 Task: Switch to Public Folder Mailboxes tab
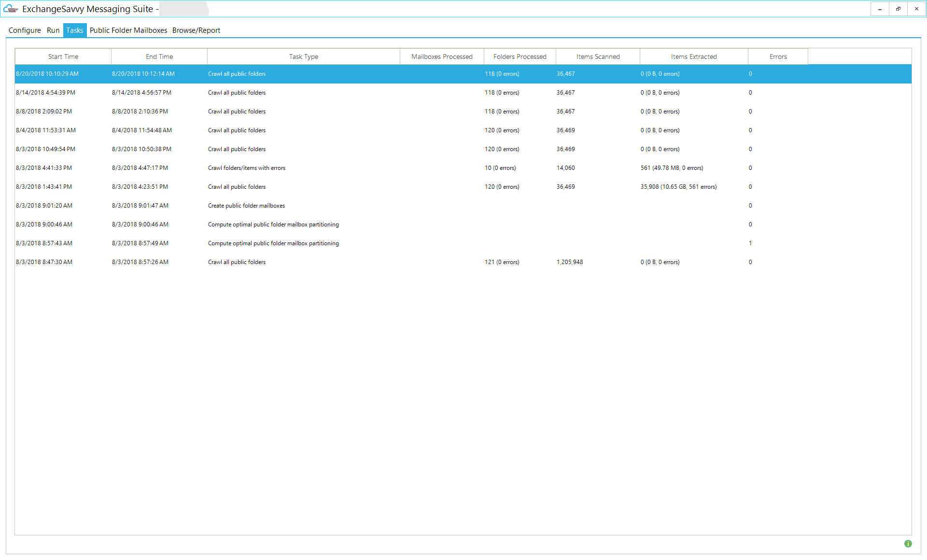pos(128,30)
